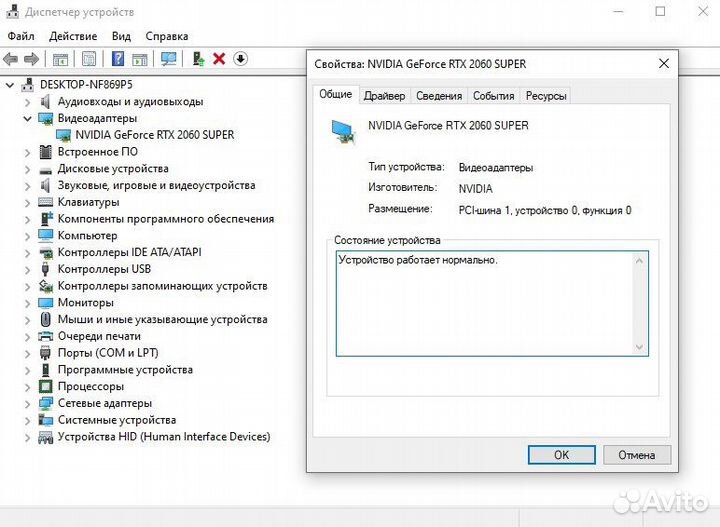
Task: Open the Файл menu
Action: 21,36
